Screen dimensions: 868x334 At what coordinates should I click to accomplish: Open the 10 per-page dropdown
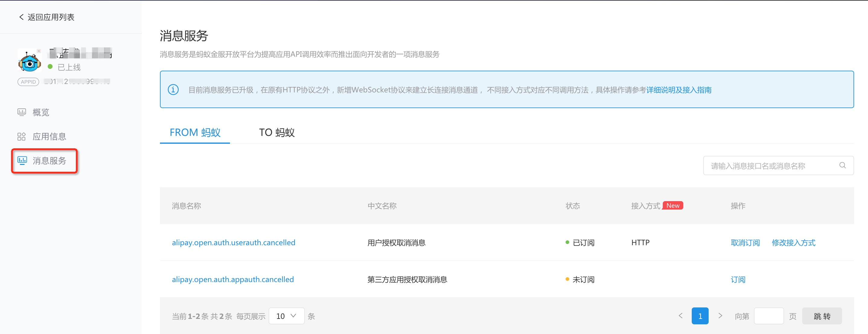click(x=286, y=316)
